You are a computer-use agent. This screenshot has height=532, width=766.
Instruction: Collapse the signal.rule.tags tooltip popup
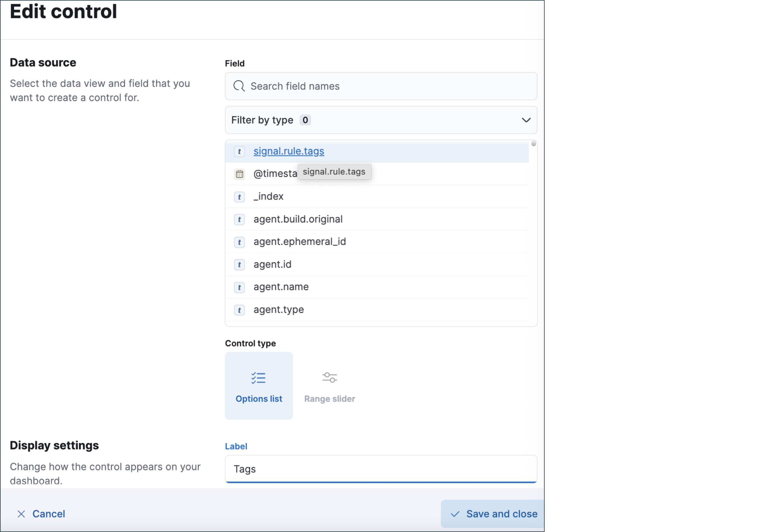click(335, 172)
